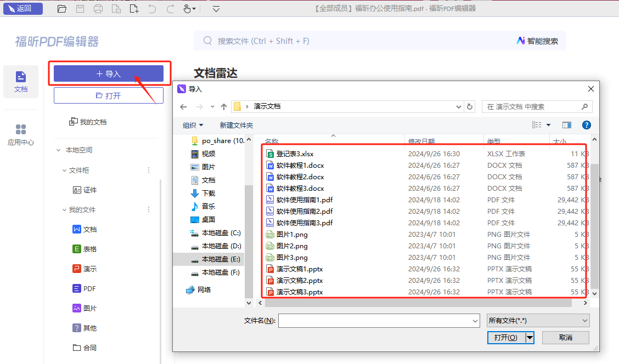Click the open folder icon in top toolbar
Screen dimensions: 619x364
[61, 9]
